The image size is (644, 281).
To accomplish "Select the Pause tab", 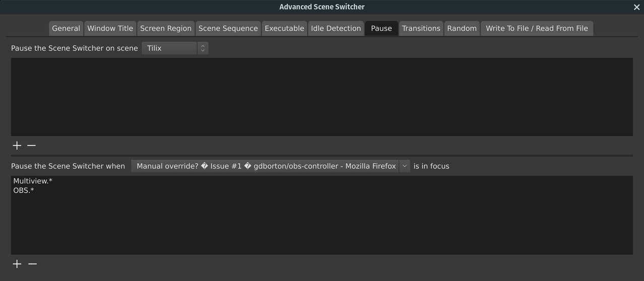I will coord(381,29).
